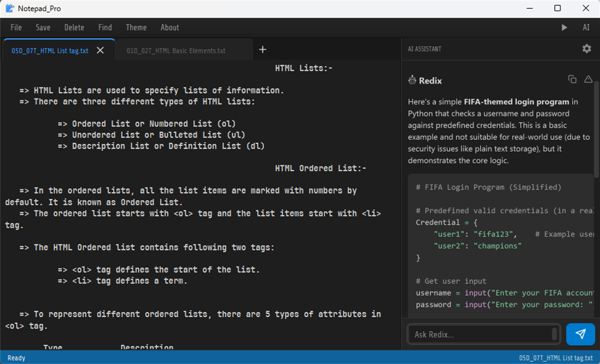Image resolution: width=600 pixels, height=364 pixels.
Task: Click the Run play icon in menu bar
Action: 564,28
